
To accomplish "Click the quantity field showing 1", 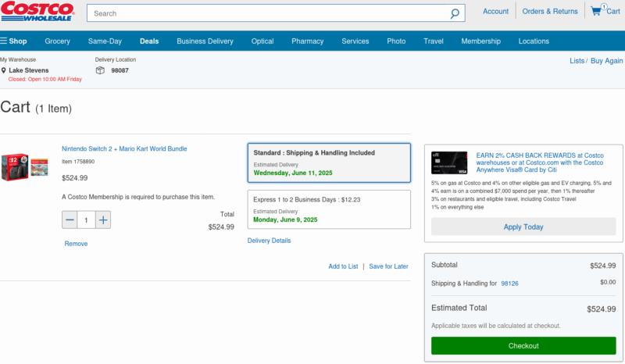I will pos(86,220).
